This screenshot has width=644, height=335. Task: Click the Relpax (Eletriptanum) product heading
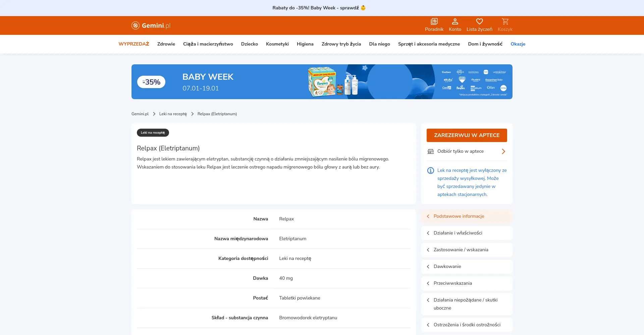pyautogui.click(x=168, y=148)
